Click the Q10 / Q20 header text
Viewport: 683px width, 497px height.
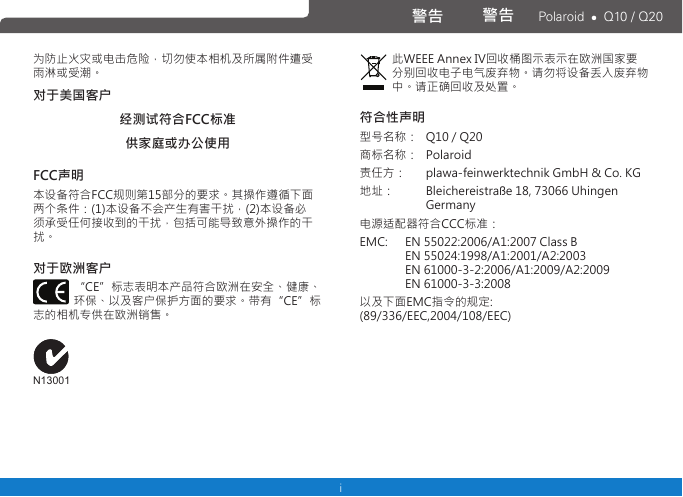pos(633,17)
